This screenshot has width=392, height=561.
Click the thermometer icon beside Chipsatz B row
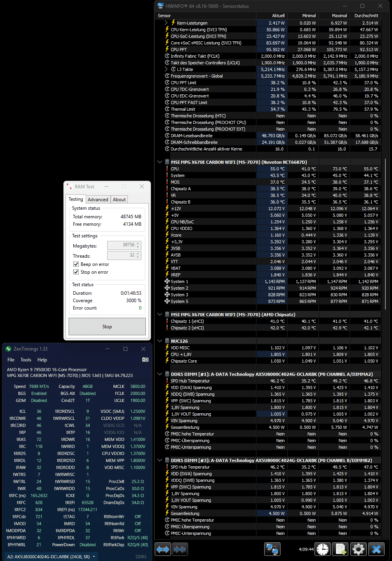(167, 202)
